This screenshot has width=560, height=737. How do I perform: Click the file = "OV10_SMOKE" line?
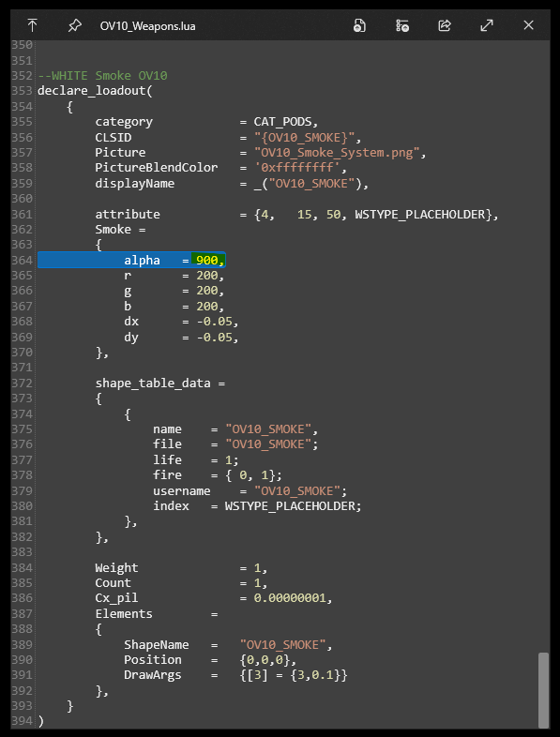coord(235,444)
